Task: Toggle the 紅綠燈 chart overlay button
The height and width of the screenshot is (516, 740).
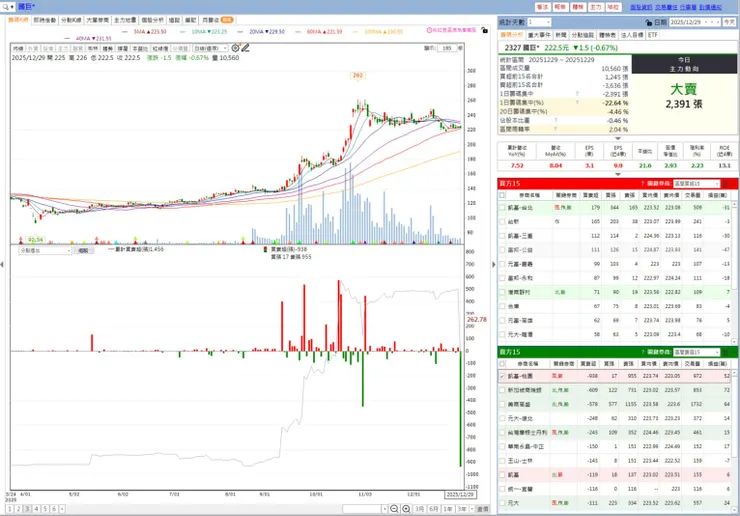Action: click(x=160, y=48)
